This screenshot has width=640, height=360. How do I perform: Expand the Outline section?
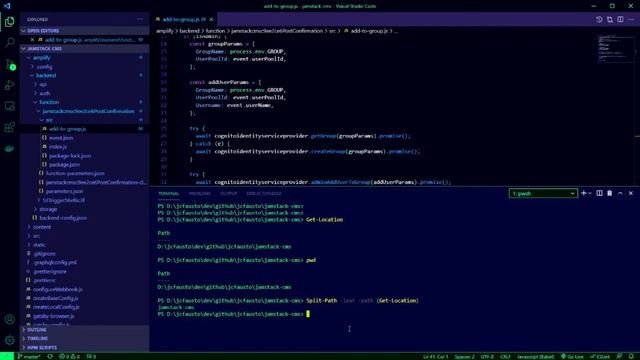84,329
